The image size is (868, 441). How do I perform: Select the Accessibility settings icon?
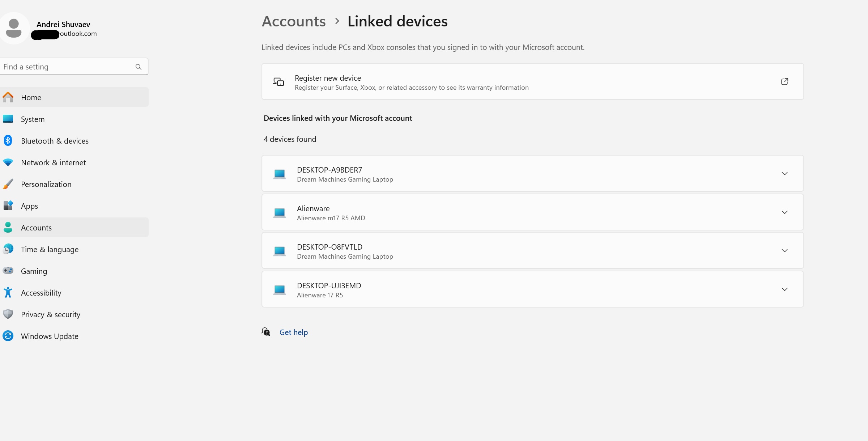tap(8, 293)
